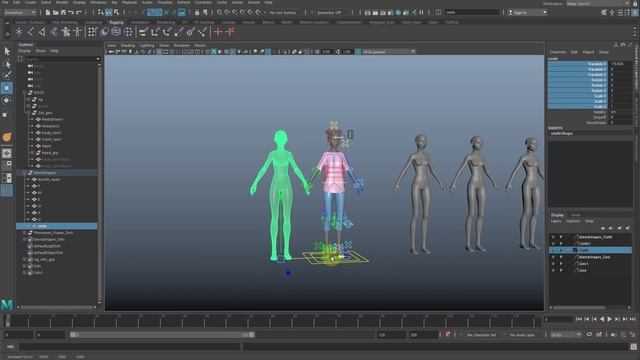Open the Windows menu in the menu bar

point(98,2)
